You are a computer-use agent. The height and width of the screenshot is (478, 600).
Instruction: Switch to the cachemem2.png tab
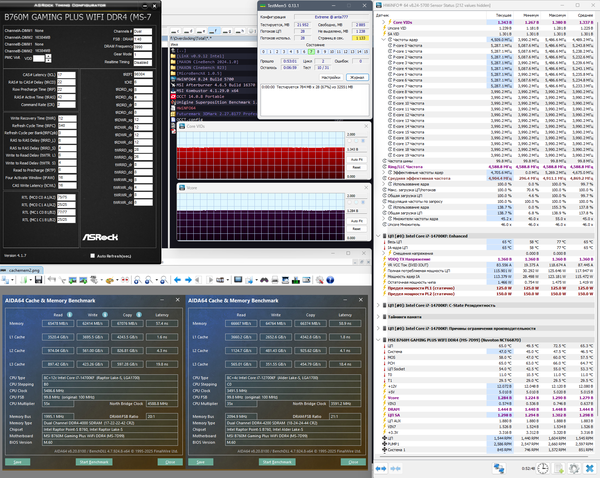(22, 270)
